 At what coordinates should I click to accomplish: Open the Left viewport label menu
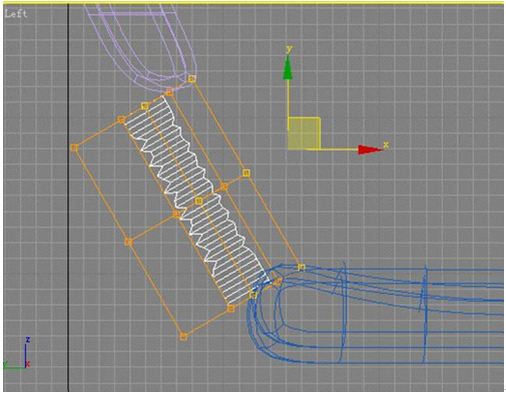pos(16,14)
